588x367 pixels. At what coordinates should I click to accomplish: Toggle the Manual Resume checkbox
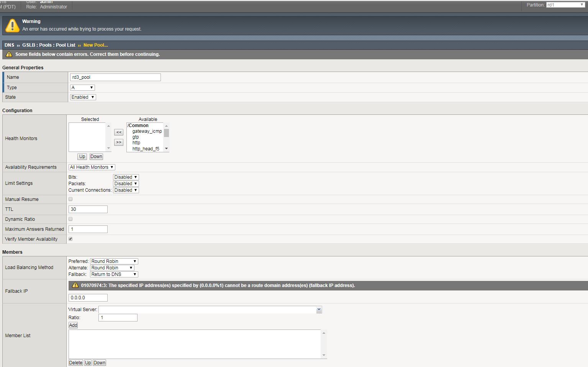tap(70, 199)
